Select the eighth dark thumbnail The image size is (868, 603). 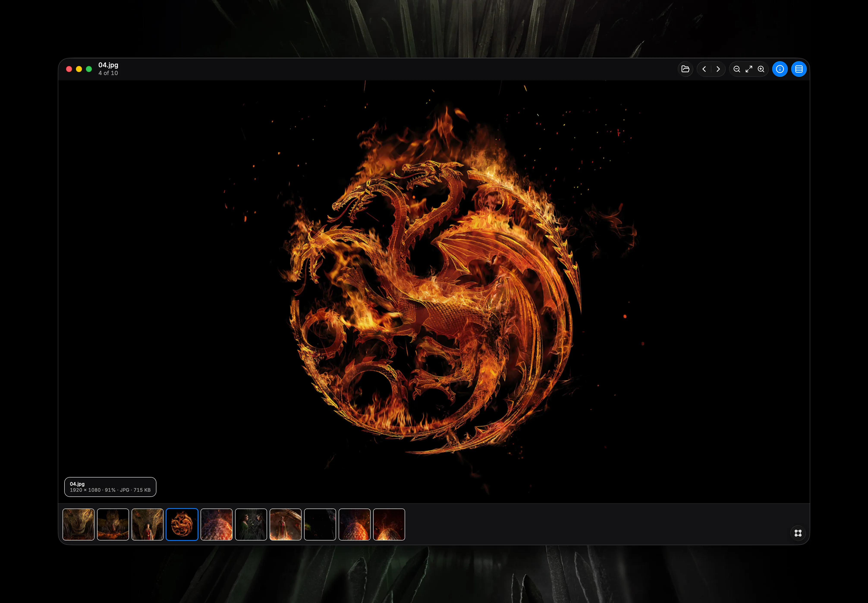320,524
